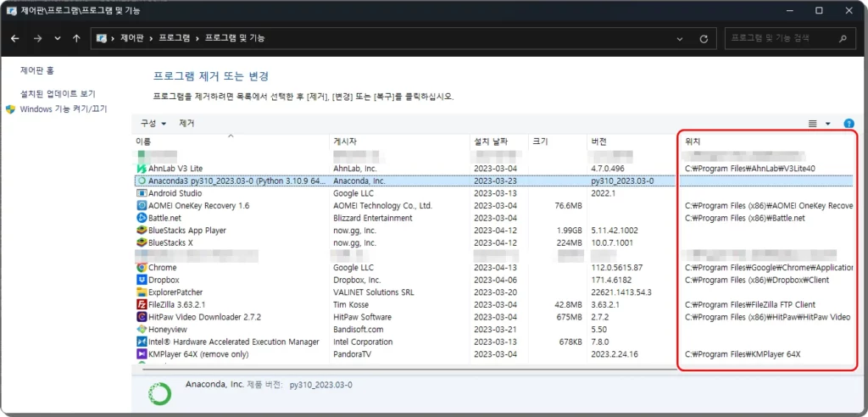Viewport: 868px width, 417px height.
Task: Click the FileZilla program icon
Action: pos(142,304)
